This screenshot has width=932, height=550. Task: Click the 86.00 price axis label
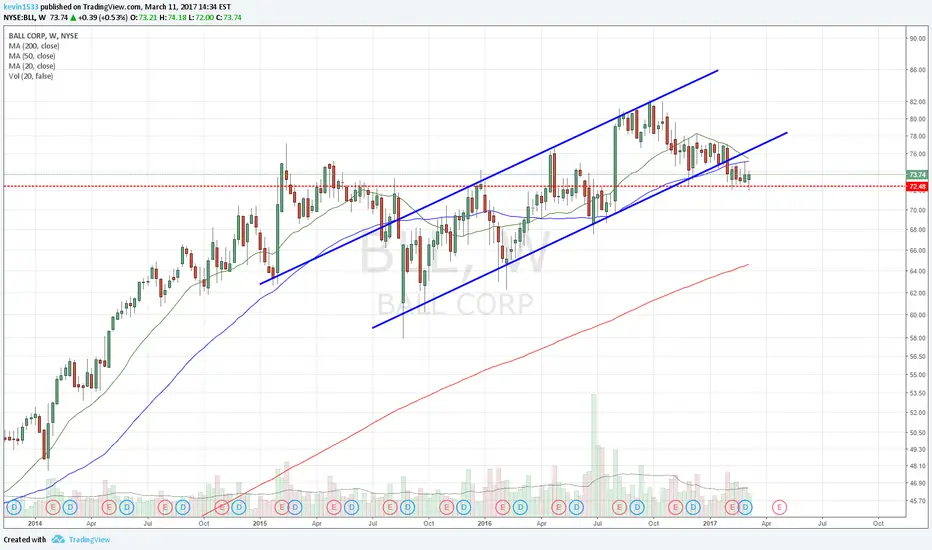(917, 70)
